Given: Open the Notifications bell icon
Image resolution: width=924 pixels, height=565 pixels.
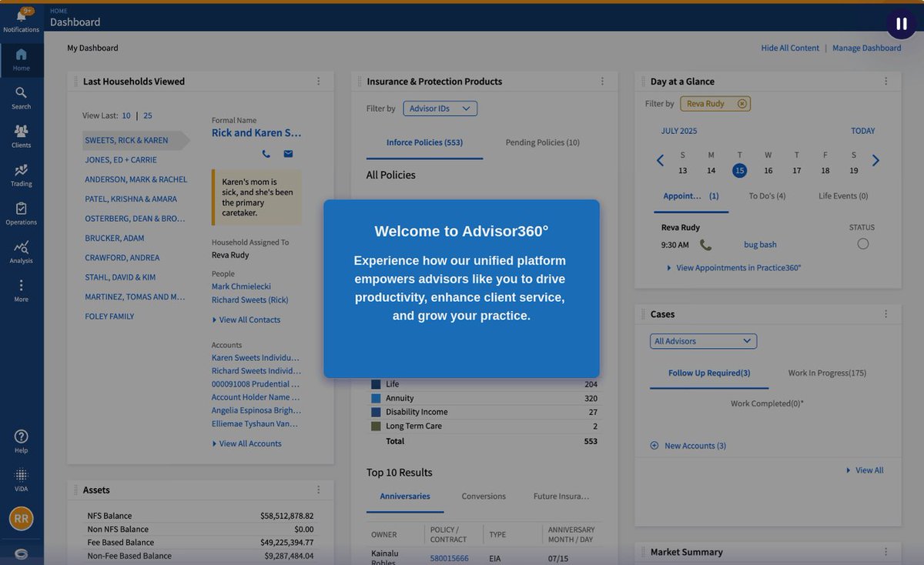Looking at the screenshot, I should point(21,17).
